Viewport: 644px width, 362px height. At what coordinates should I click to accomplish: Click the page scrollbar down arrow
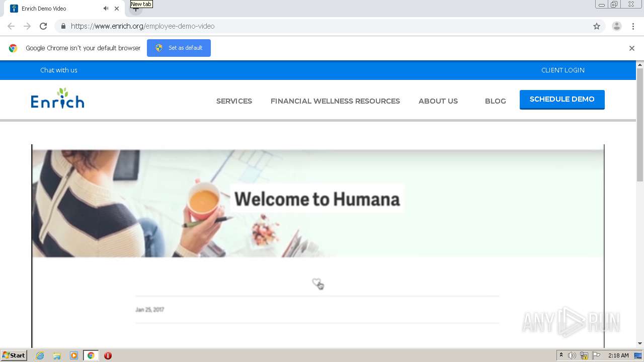(640, 343)
